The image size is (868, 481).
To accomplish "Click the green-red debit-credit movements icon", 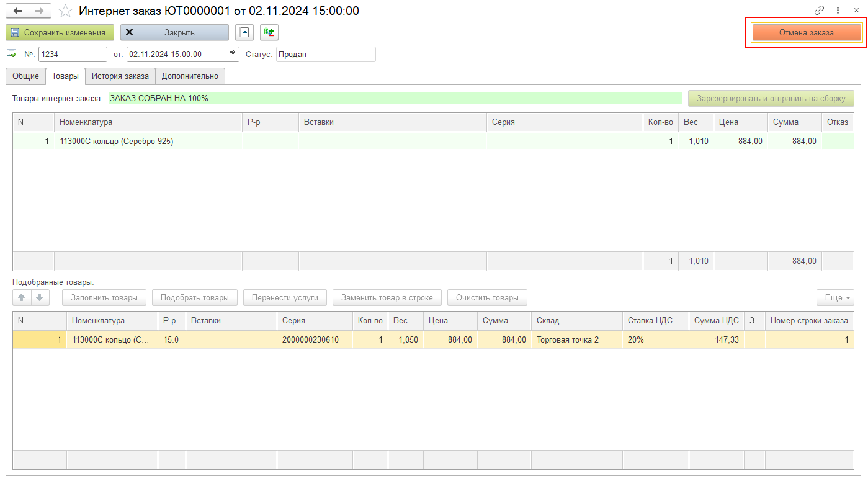I will [269, 32].
